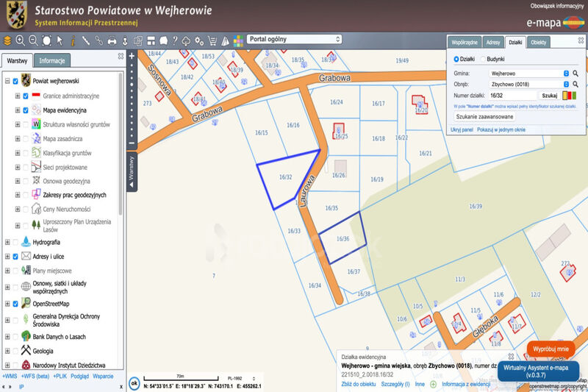
Task: Click the zoom in magnifier tool
Action: [20, 40]
